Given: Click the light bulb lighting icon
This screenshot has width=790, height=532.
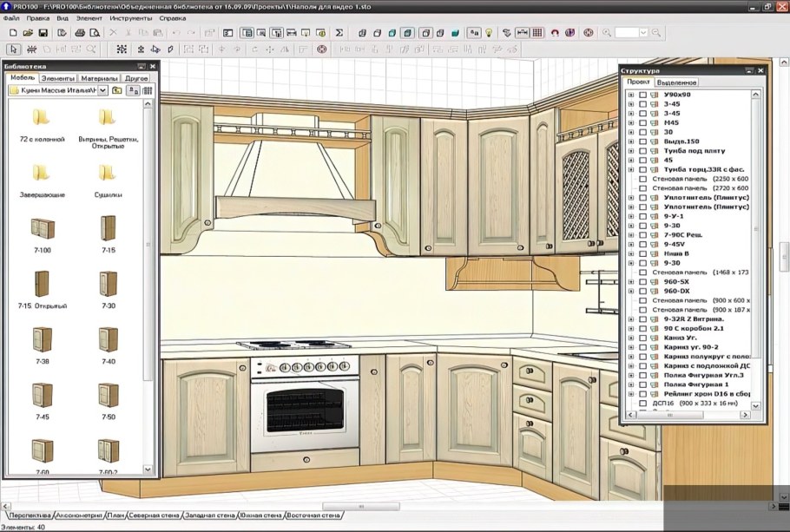Looking at the screenshot, I should pyautogui.click(x=489, y=33).
